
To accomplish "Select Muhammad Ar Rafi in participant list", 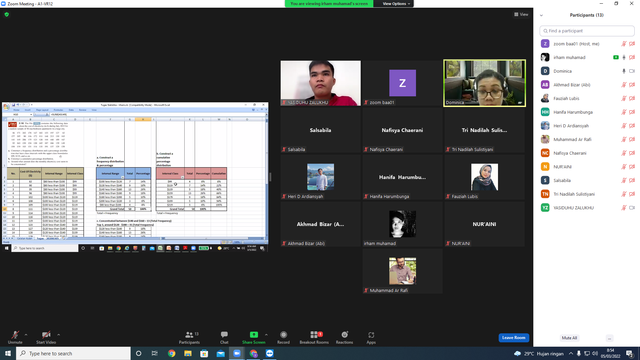I will pyautogui.click(x=587, y=140).
